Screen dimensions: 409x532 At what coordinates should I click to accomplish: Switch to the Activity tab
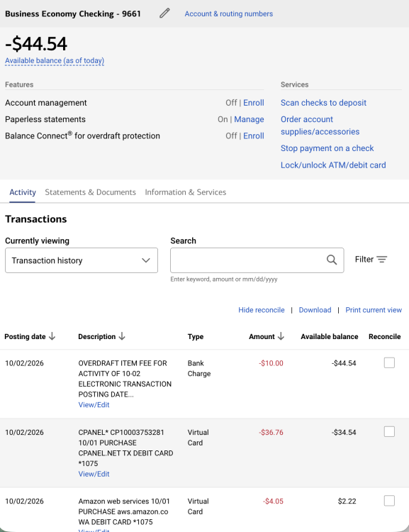coord(23,192)
